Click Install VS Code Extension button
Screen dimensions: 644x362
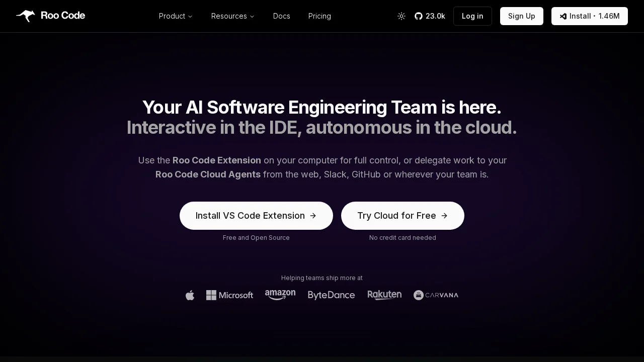(x=256, y=216)
